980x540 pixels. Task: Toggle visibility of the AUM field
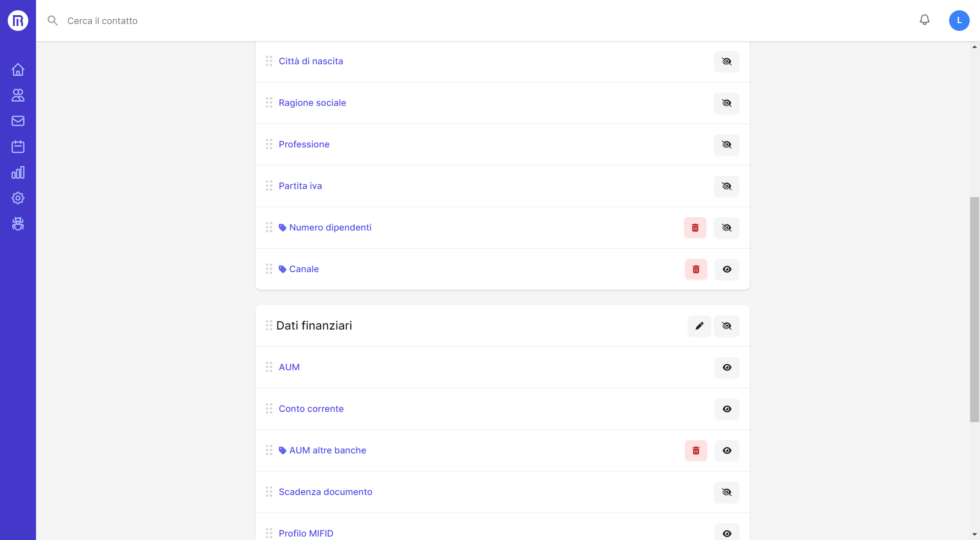(x=727, y=367)
